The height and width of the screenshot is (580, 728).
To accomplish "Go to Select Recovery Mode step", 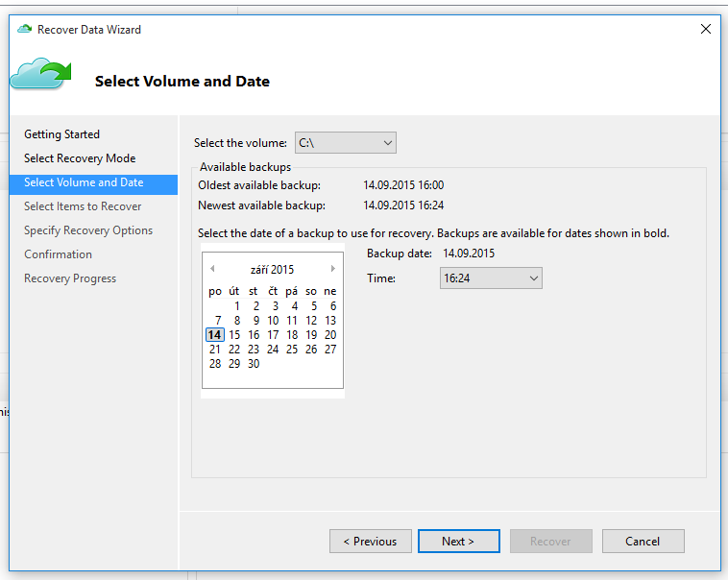I will coord(80,158).
